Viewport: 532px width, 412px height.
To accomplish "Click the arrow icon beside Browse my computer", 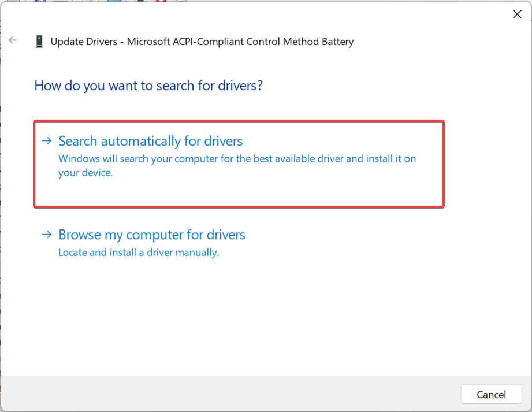I will [46, 235].
